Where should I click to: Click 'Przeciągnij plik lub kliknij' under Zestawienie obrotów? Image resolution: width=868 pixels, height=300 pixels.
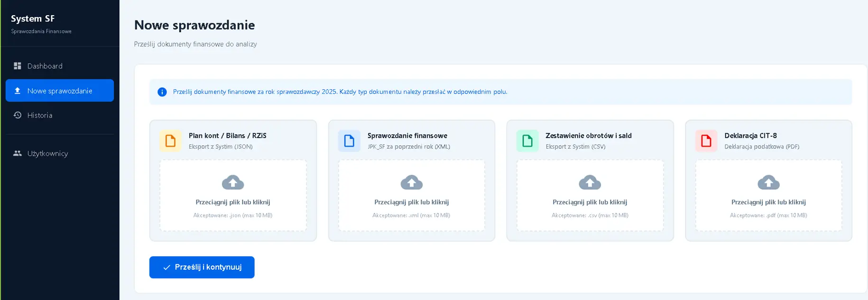(590, 202)
